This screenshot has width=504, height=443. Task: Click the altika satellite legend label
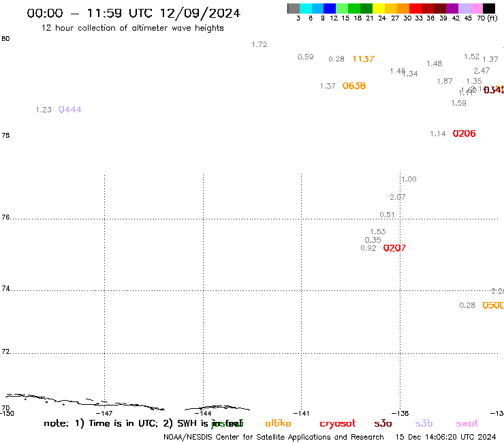coord(278,423)
